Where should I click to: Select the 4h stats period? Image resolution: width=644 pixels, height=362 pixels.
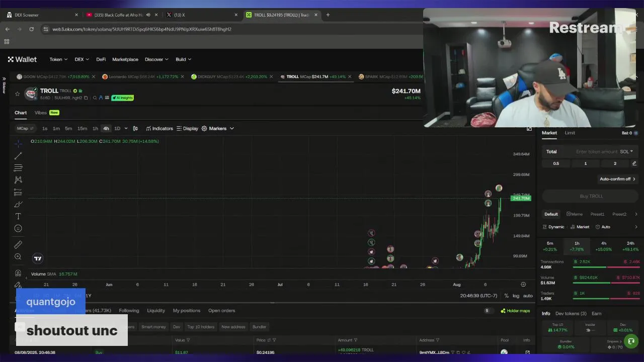(604, 246)
